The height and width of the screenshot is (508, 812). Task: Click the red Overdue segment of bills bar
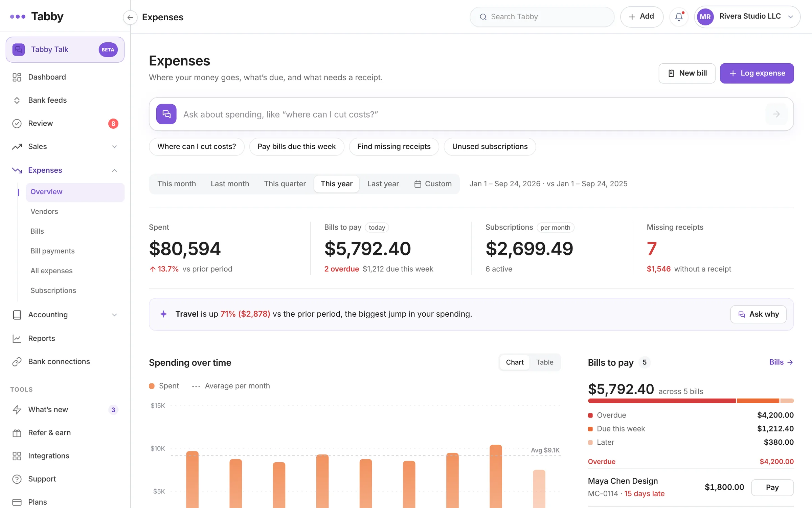(662, 401)
